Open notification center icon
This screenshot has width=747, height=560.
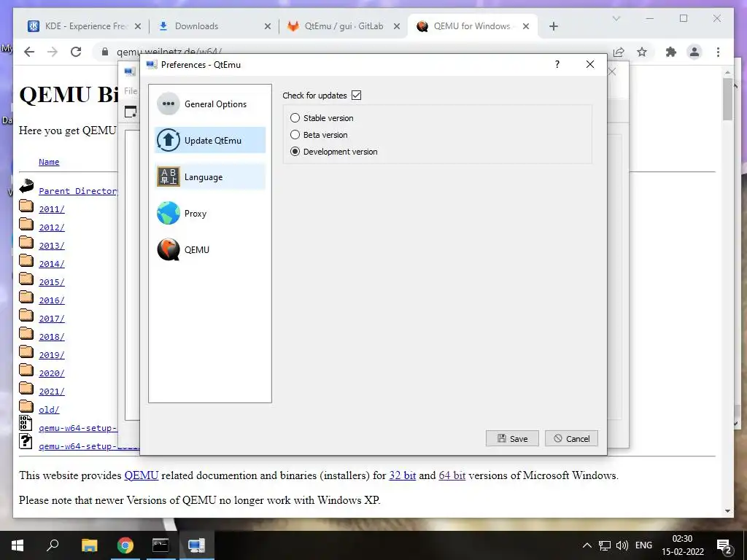[724, 545]
